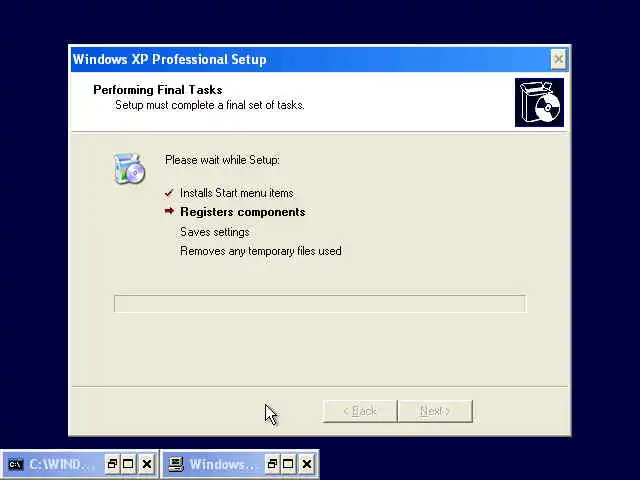
Task: Select 'Saves settings' text
Action: coord(215,232)
